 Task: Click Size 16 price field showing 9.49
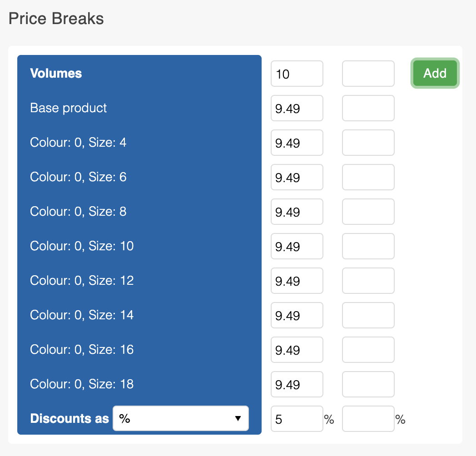point(297,350)
